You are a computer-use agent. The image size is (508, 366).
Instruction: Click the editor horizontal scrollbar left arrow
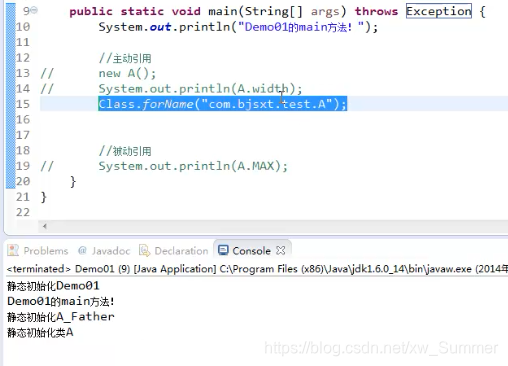[x=45, y=226]
